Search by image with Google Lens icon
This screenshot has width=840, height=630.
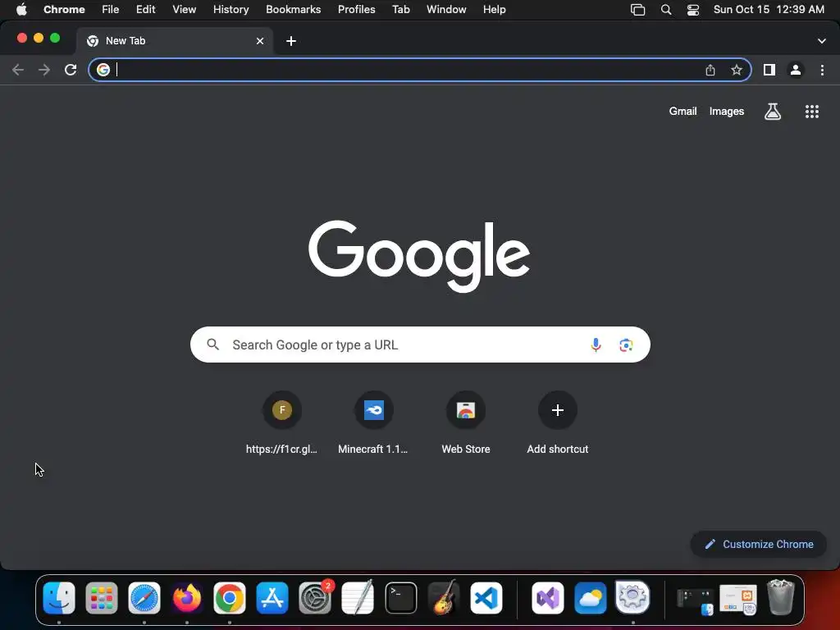coord(626,345)
